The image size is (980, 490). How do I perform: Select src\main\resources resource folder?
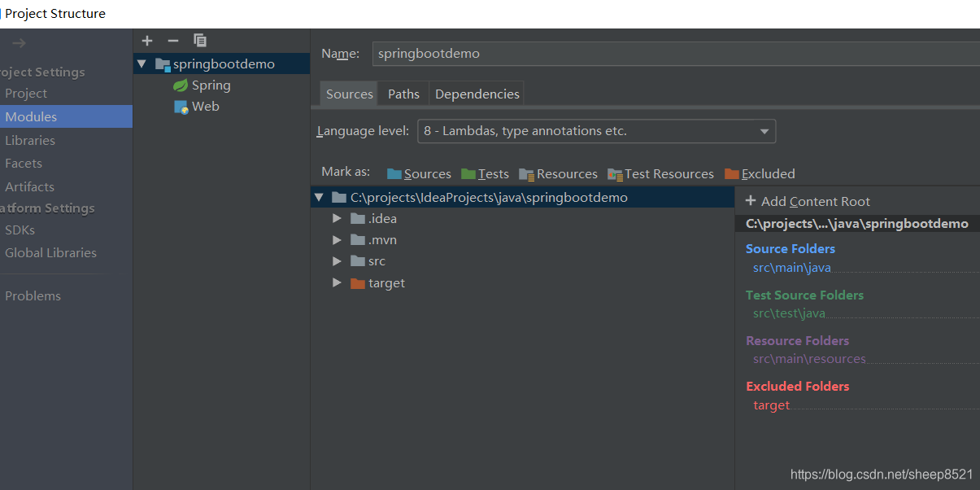click(x=809, y=359)
